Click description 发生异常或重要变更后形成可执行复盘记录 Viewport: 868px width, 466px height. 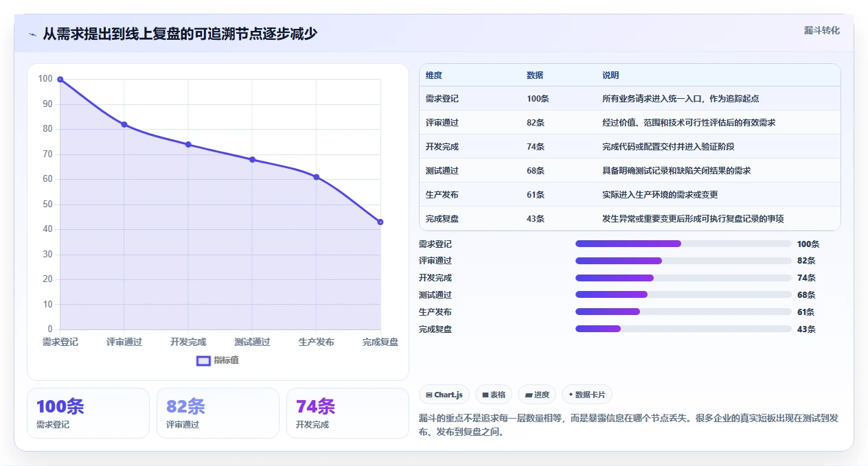coord(693,219)
